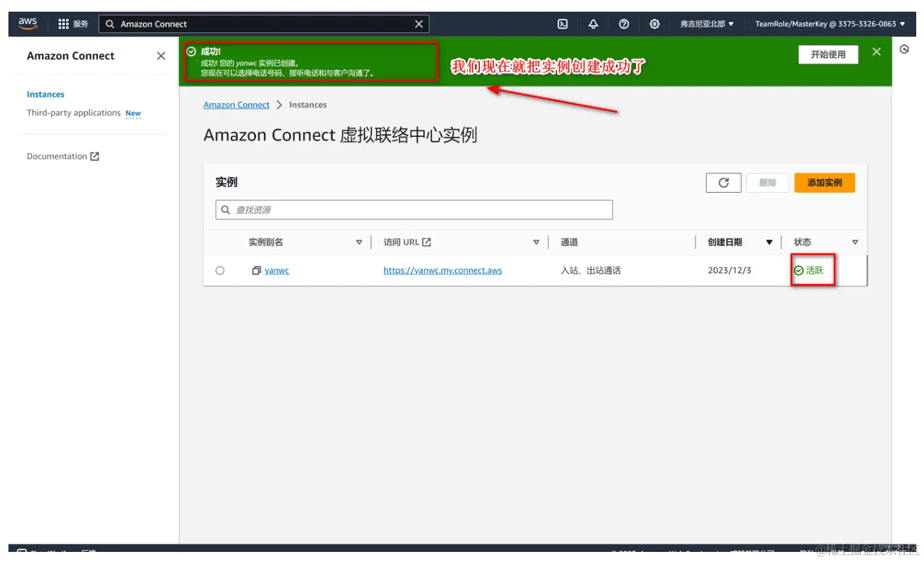Image resolution: width=924 pixels, height=561 pixels.
Task: Click the inbound and outbound calls cell
Action: pyautogui.click(x=591, y=270)
